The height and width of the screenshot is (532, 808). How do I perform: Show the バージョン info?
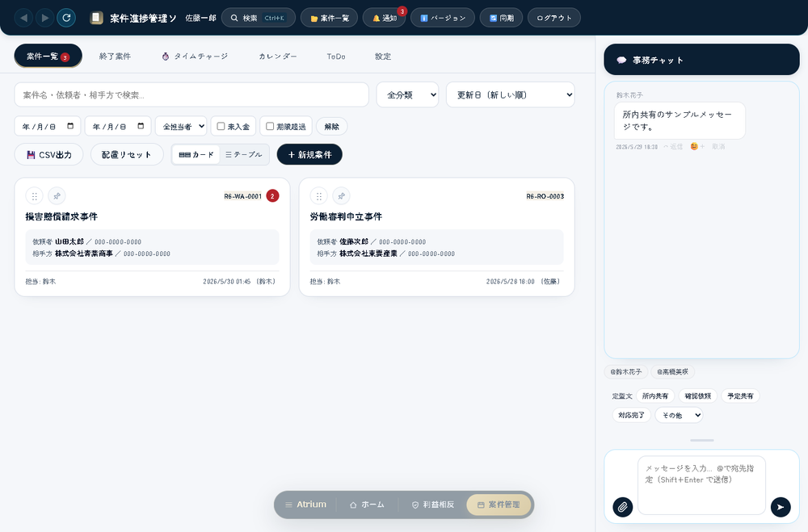click(443, 18)
